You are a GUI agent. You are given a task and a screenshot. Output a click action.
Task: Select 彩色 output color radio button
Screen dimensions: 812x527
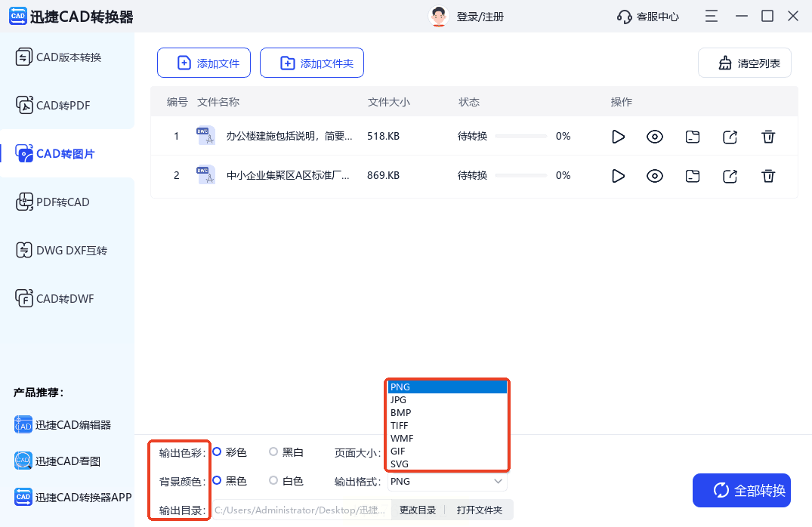click(x=217, y=452)
